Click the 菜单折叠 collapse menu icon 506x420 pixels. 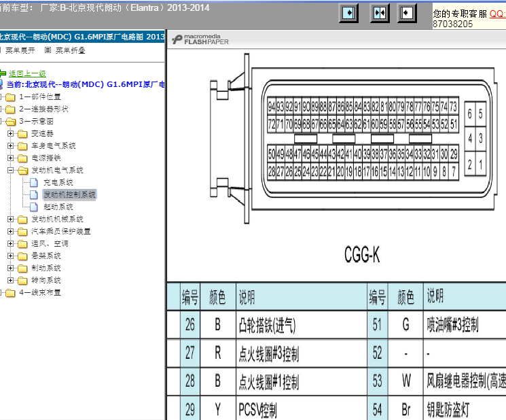[x=48, y=50]
